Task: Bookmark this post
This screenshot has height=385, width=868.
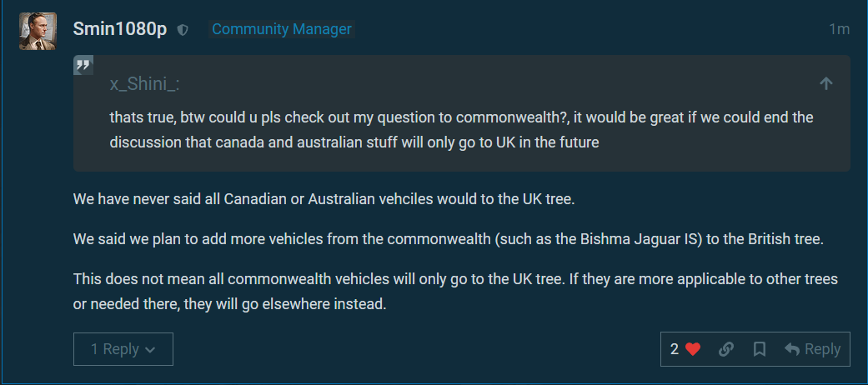Action: point(760,349)
